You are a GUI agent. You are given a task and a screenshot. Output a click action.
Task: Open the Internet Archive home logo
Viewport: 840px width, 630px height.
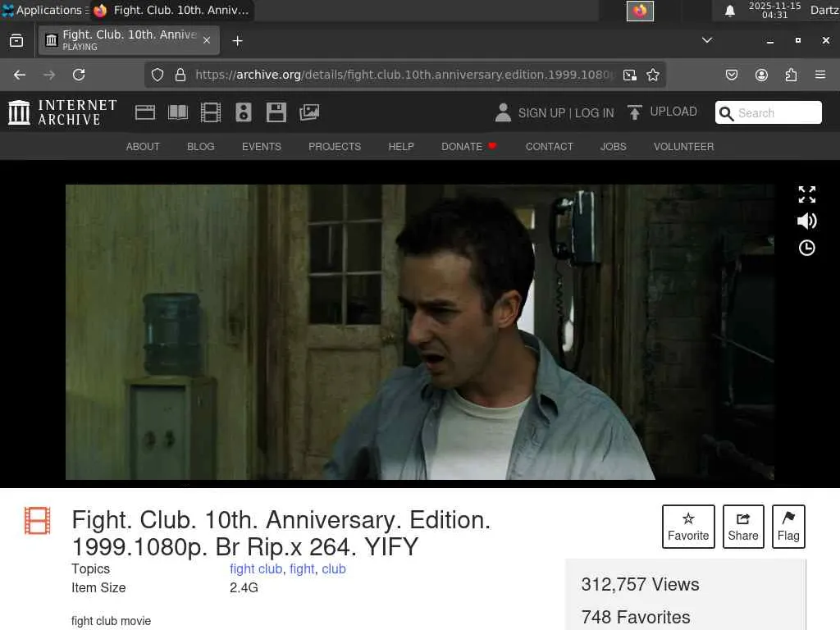[x=62, y=112]
